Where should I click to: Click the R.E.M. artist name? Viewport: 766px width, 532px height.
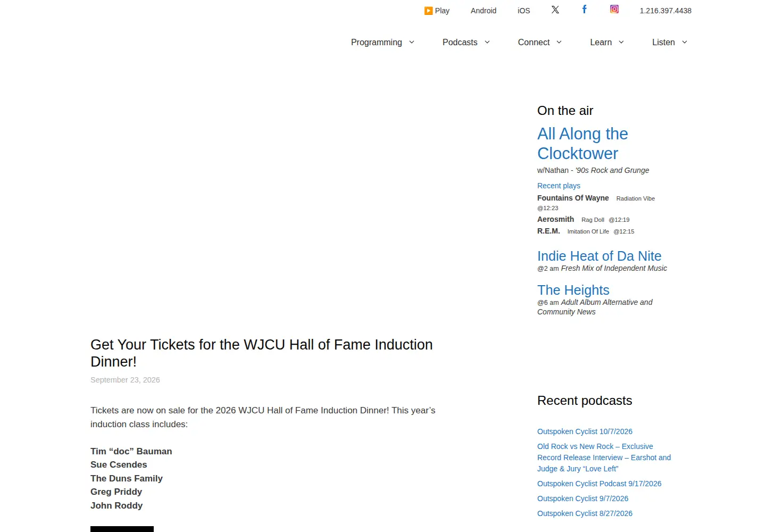[548, 231]
